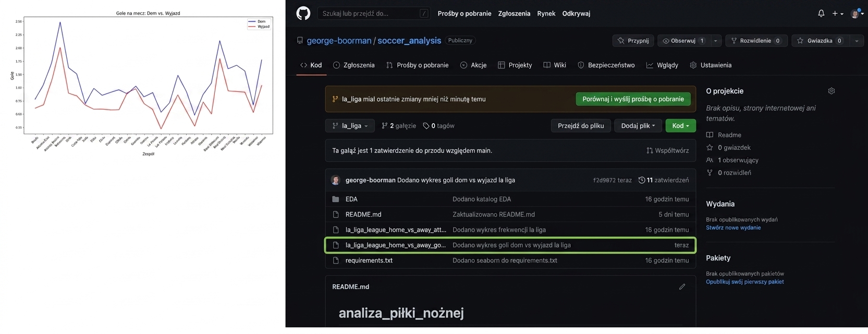Click the 'Przypnij' pin button

pos(633,41)
